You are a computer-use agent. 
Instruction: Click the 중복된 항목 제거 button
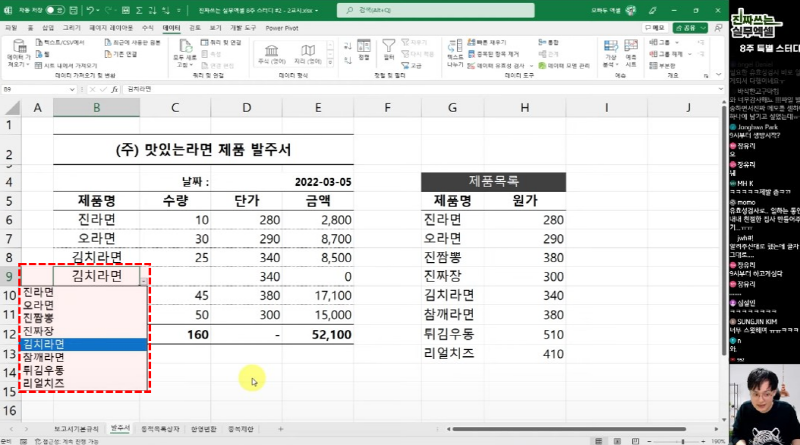coord(493,54)
